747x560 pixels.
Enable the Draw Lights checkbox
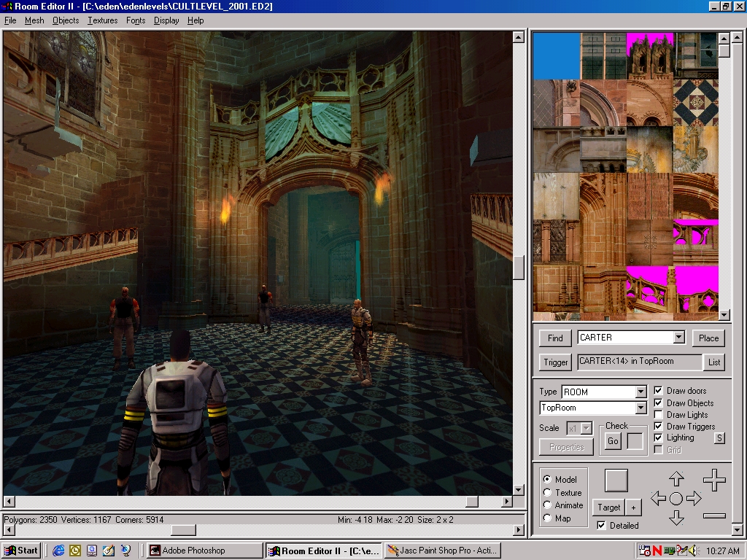tap(659, 415)
